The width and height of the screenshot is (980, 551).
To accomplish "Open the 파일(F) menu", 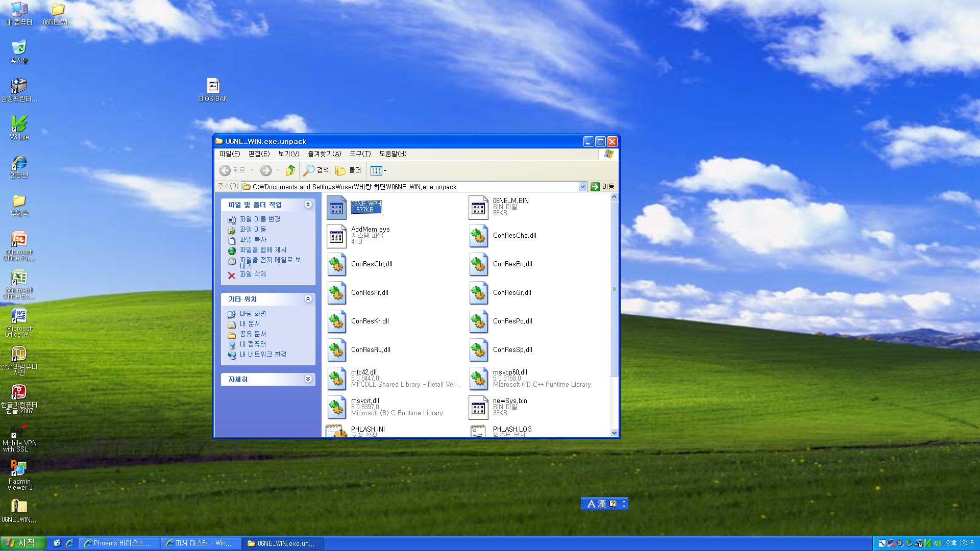I will (229, 154).
